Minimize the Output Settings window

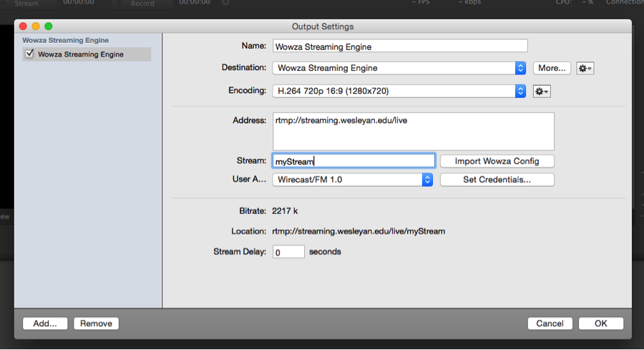[x=36, y=26]
